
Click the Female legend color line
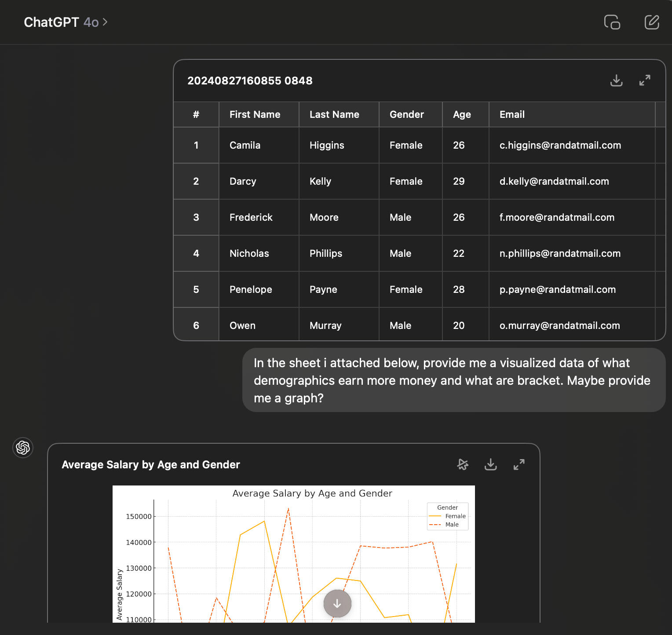tap(435, 516)
